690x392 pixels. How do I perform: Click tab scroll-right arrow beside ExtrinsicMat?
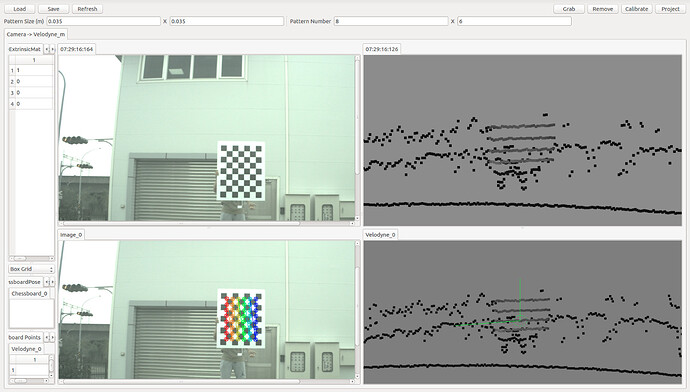[52, 49]
